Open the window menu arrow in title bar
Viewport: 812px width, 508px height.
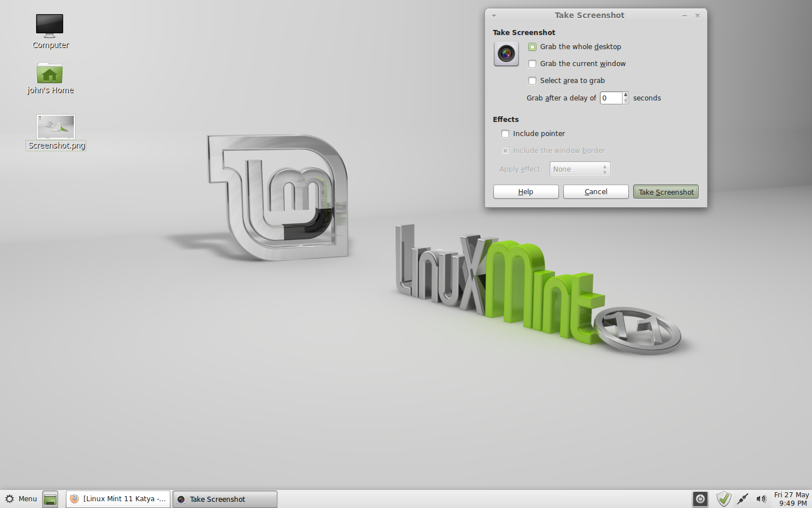[494, 16]
